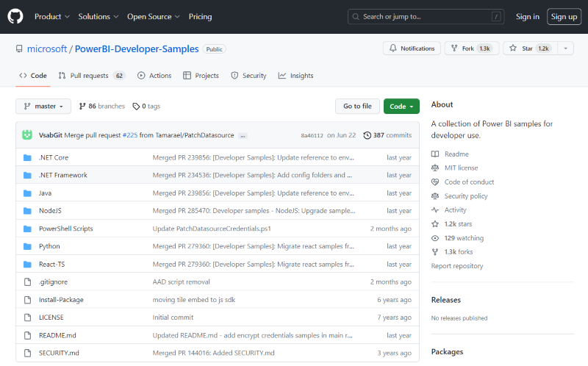Click the fork icon beside 1.3k forks
This screenshot has height=366, width=588.
pos(435,251)
